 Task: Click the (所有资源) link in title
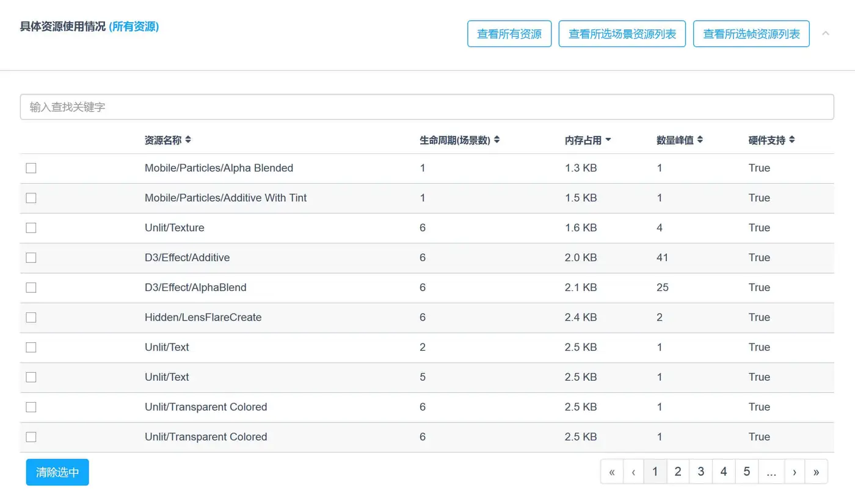(x=134, y=27)
